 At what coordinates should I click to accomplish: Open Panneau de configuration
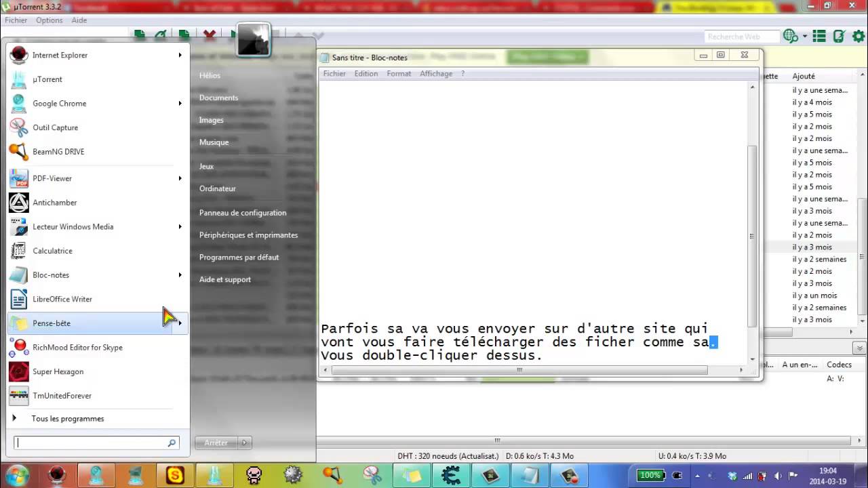(243, 213)
